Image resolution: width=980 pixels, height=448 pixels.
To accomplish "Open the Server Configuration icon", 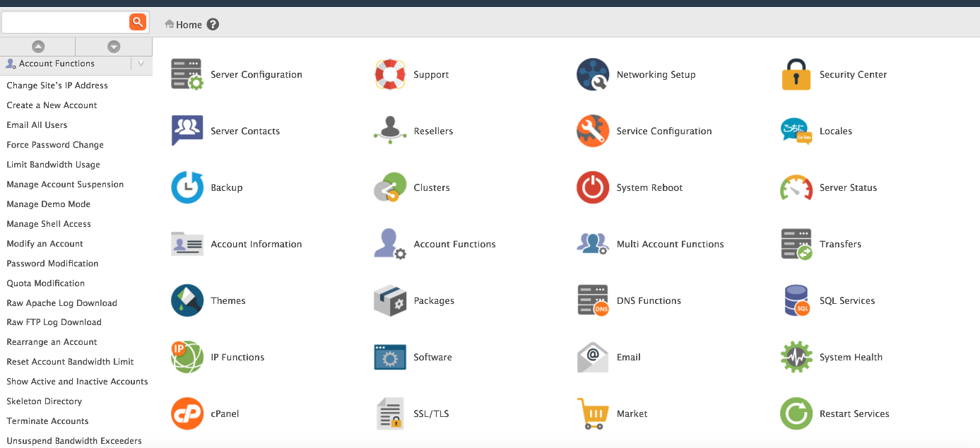I will 187,74.
